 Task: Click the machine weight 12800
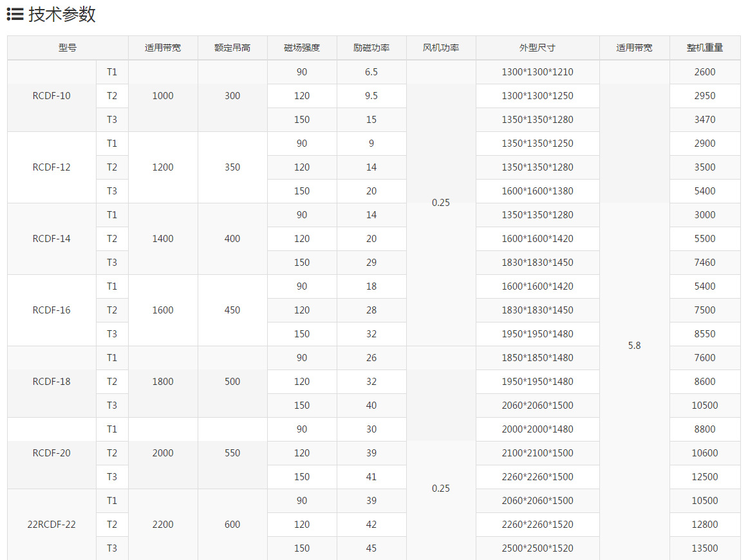pos(705,525)
